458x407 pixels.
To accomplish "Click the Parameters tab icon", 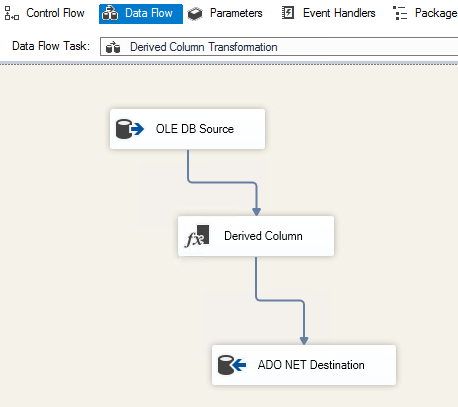I will pos(195,14).
